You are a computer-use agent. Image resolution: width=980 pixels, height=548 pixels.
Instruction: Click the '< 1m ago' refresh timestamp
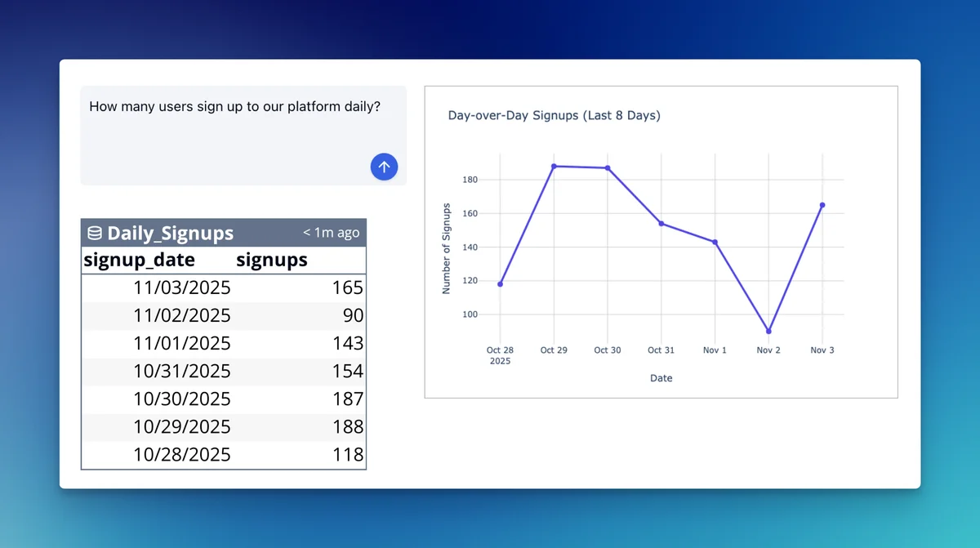point(330,232)
